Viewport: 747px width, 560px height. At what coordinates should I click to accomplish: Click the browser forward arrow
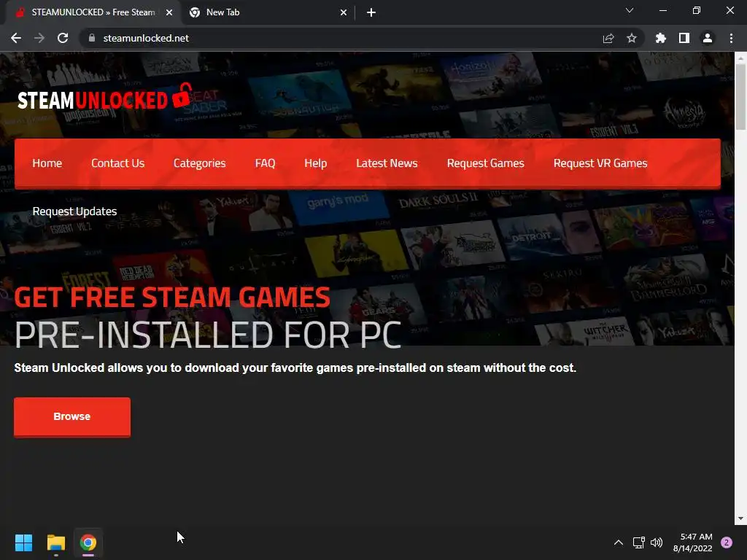point(39,38)
